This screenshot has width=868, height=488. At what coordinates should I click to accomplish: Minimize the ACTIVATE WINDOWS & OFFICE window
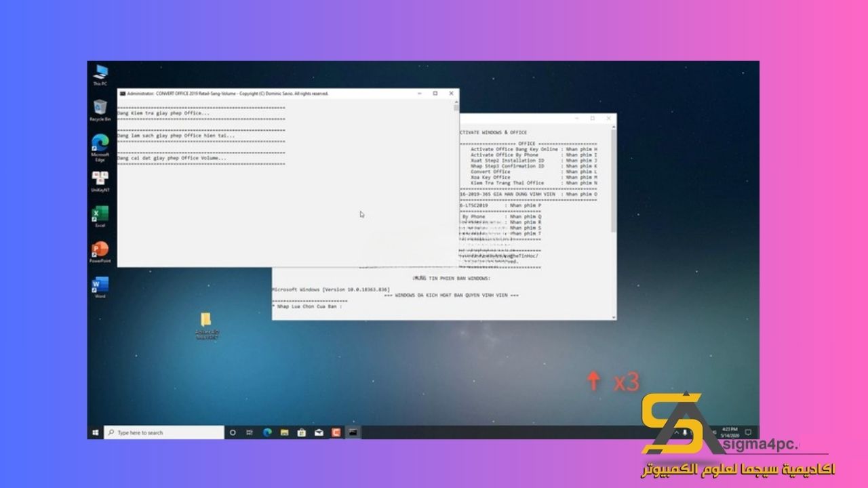point(576,118)
